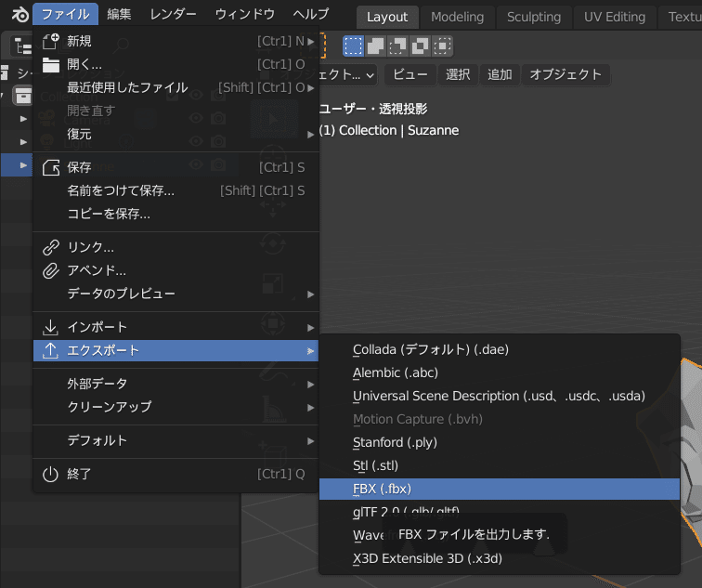Click the outliner editor type icon
The height and width of the screenshot is (588, 702).
pos(22,46)
